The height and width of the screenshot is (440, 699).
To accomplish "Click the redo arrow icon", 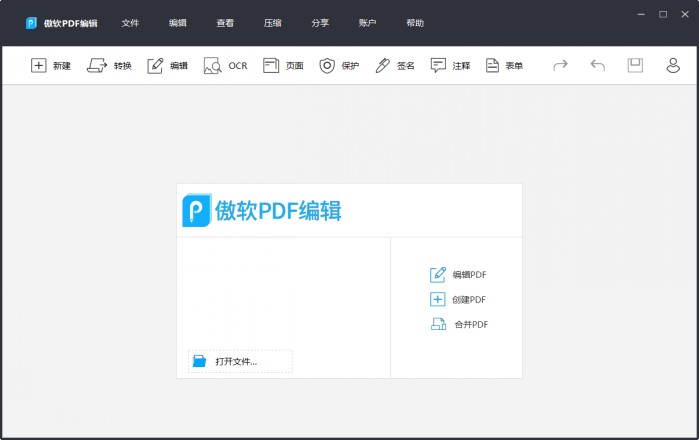I will pyautogui.click(x=560, y=66).
